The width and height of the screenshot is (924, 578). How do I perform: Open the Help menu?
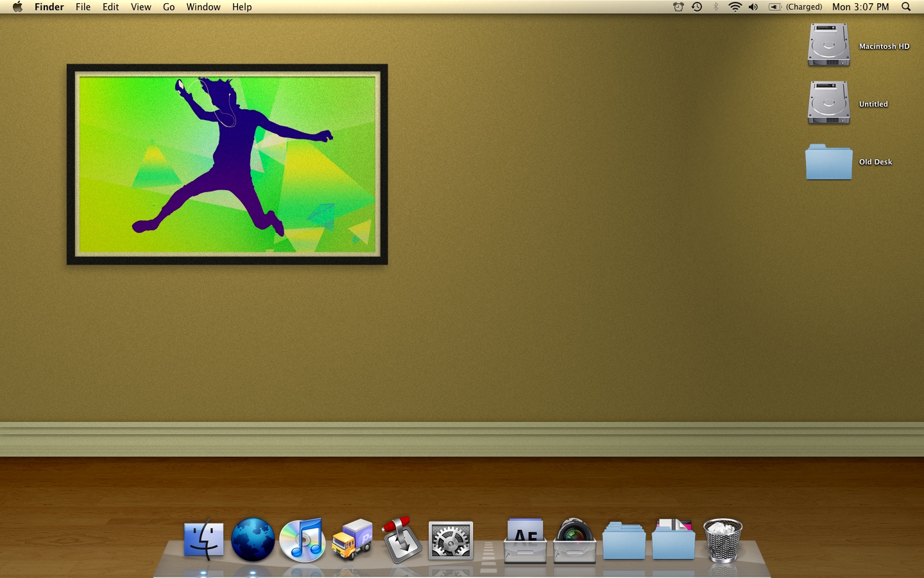coord(242,7)
